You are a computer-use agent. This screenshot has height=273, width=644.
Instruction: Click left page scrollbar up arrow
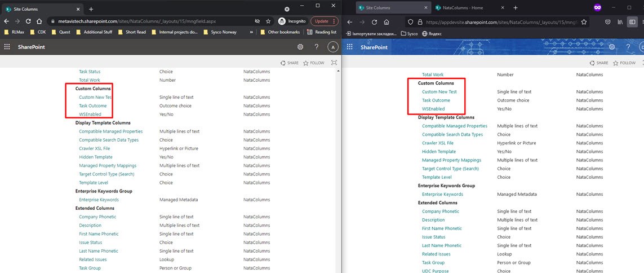point(338,71)
